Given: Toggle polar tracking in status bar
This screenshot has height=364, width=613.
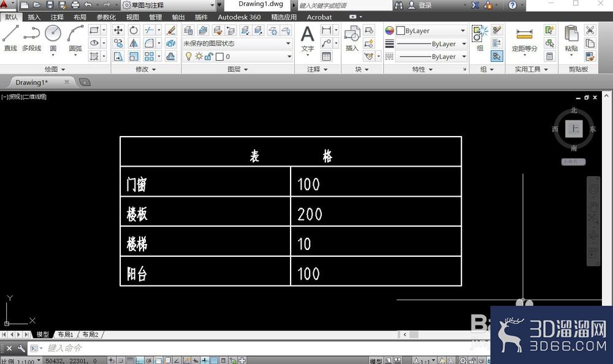Looking at the screenshot, I should click(x=149, y=360).
